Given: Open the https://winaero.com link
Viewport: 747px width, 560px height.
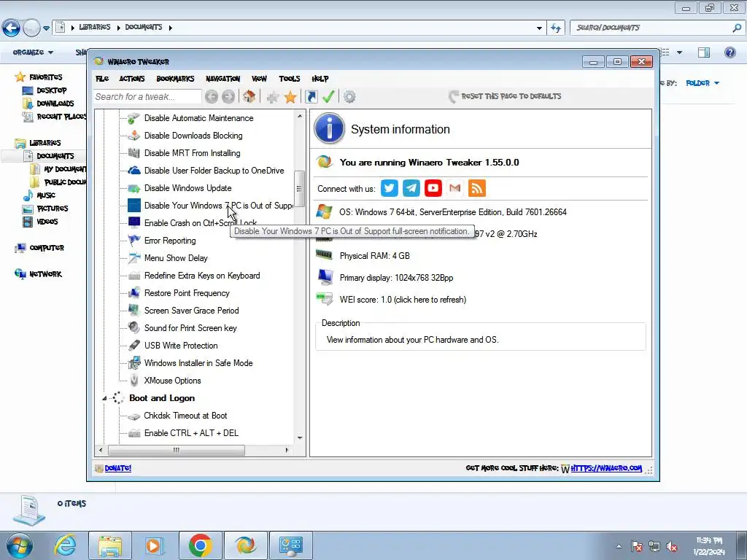Looking at the screenshot, I should (606, 468).
